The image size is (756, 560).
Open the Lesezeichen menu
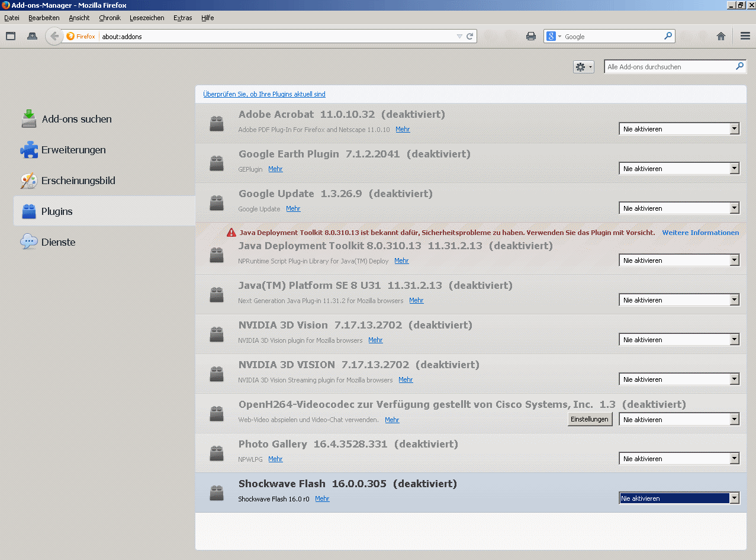[147, 18]
